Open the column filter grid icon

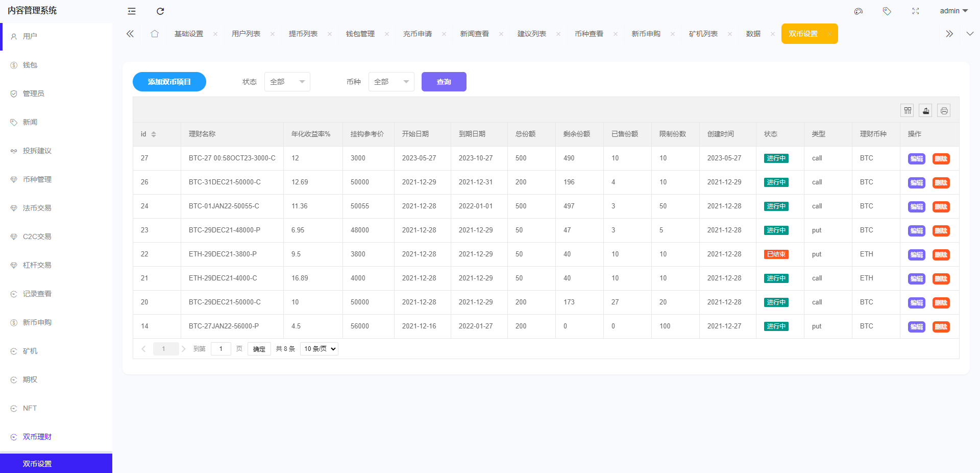(908, 110)
